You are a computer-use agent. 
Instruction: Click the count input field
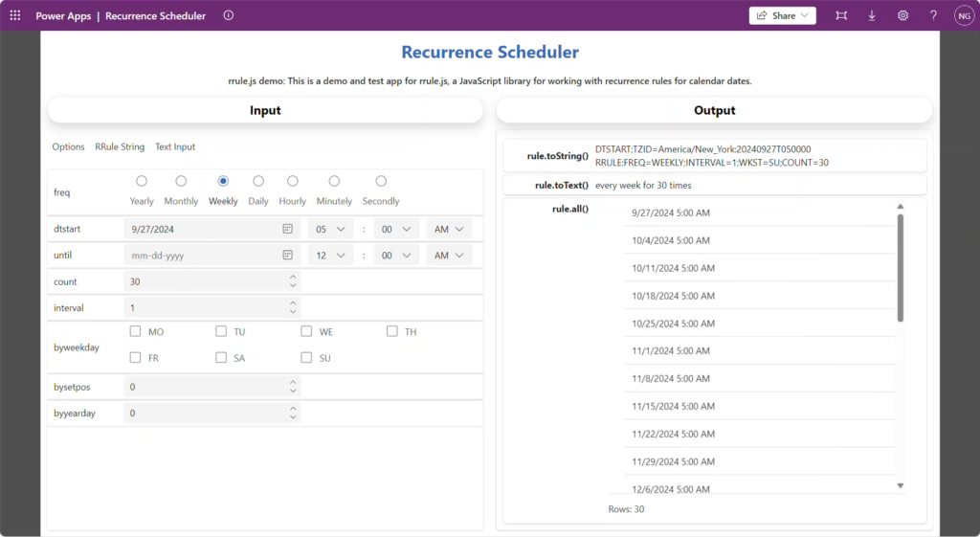pos(212,282)
